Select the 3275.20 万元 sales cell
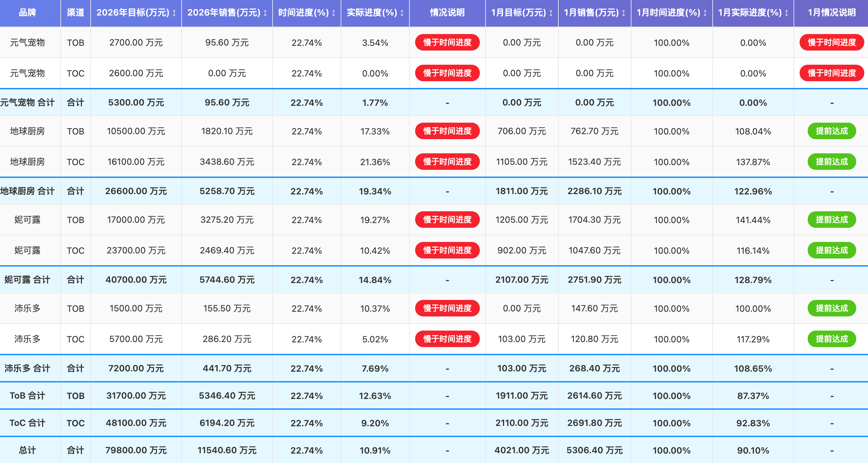 click(227, 220)
